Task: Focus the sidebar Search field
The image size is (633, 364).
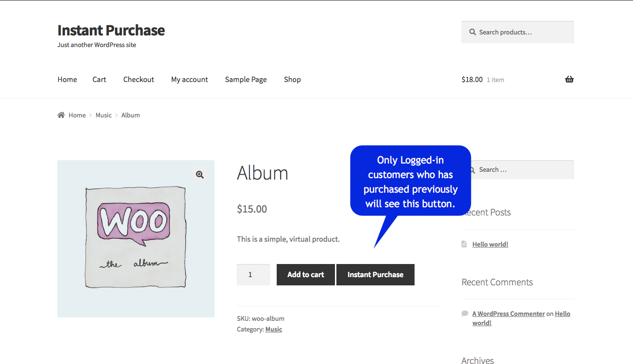Action: (x=517, y=170)
